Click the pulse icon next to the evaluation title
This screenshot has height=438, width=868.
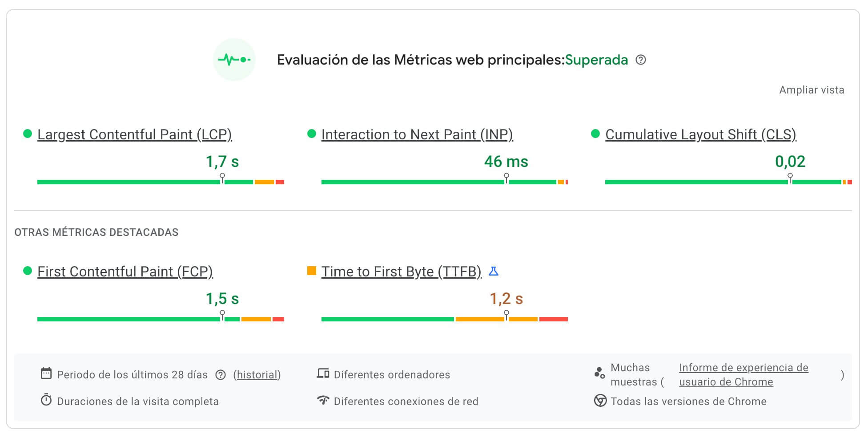click(x=234, y=59)
